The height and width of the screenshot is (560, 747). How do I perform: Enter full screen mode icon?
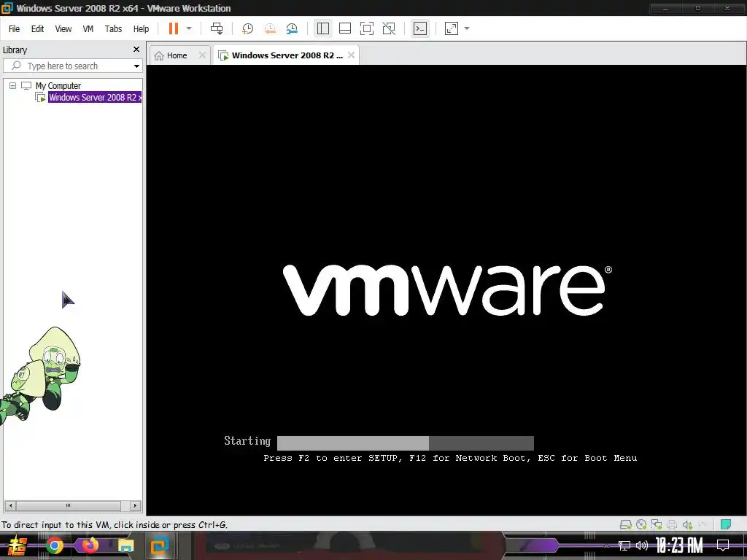pyautogui.click(x=367, y=28)
